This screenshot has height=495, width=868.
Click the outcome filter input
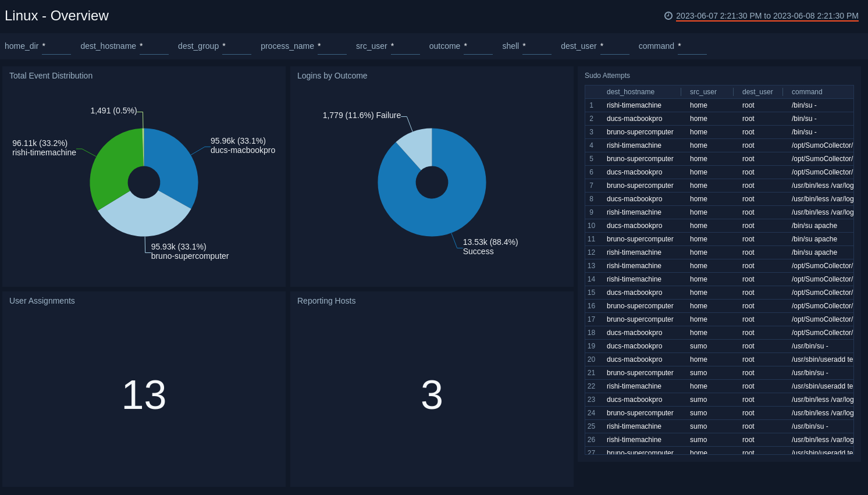point(478,49)
